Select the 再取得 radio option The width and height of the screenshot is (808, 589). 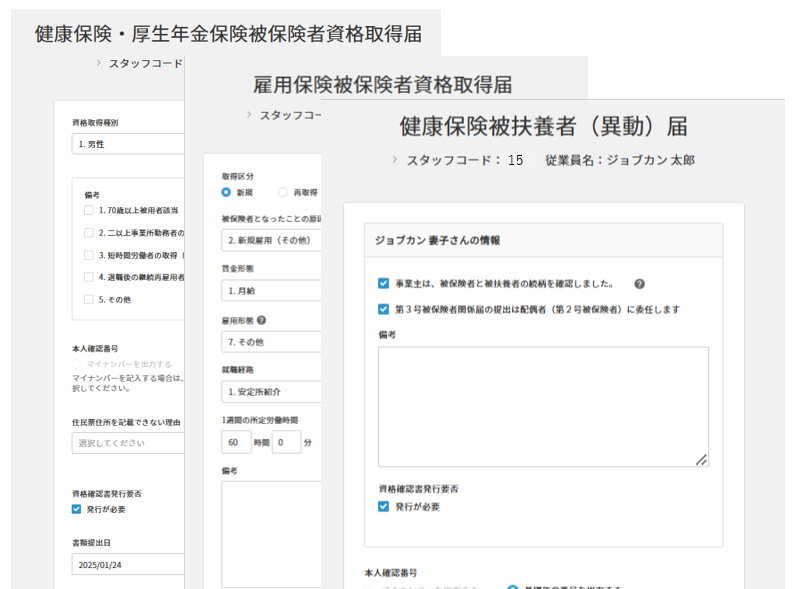[x=283, y=192]
